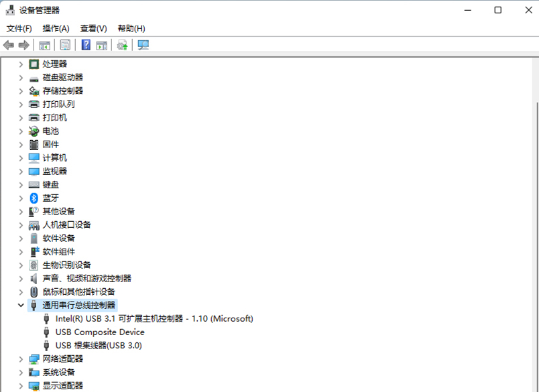Screen dimensions: 539x392
Task: Scan for hardware changes using toolbar icon
Action: click(142, 45)
